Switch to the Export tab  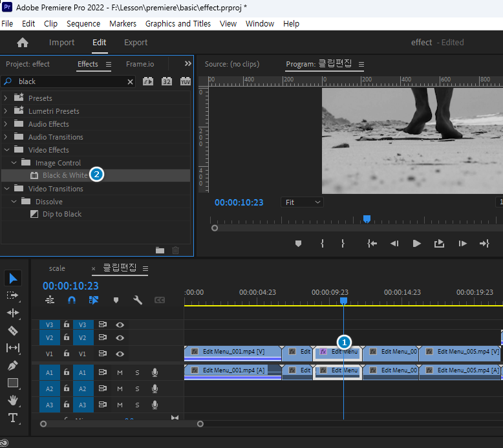136,43
